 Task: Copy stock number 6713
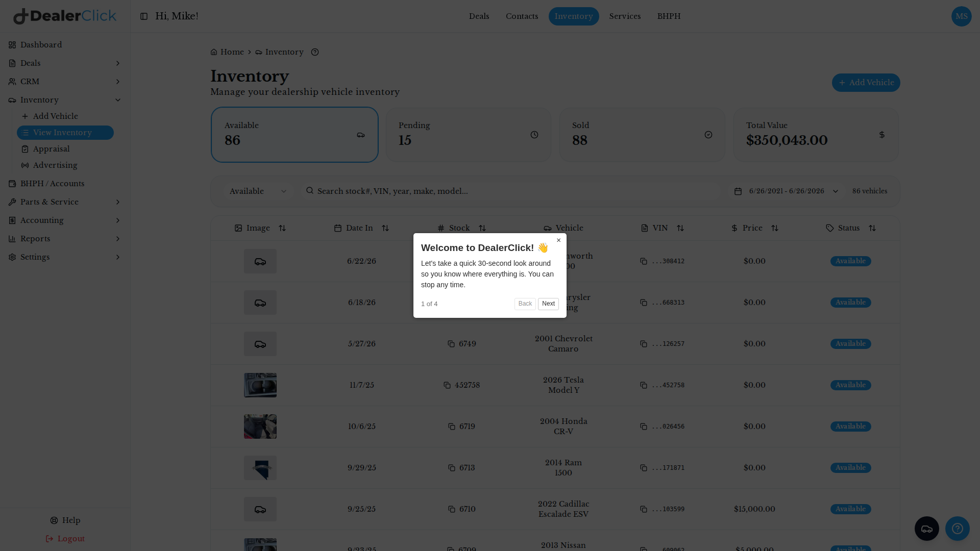click(452, 468)
